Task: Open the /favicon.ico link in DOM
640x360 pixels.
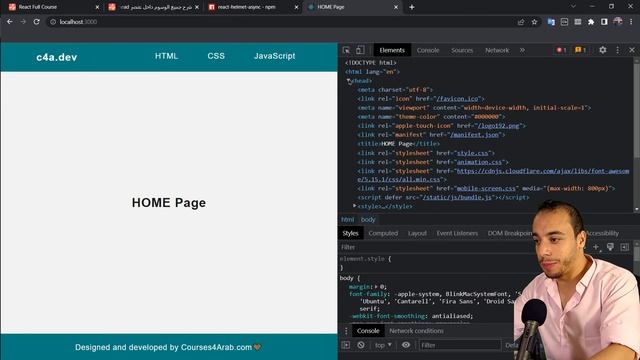Action: [x=457, y=99]
